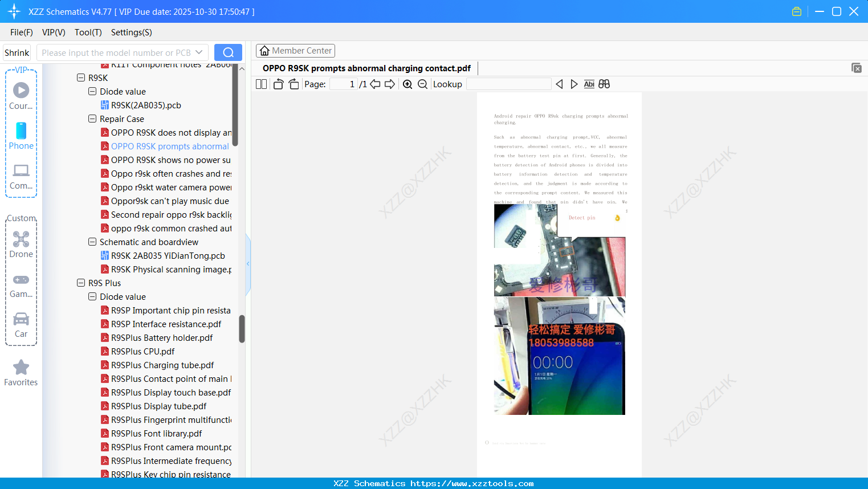Open R9SP Interface resistance.pdf
Image resolution: width=868 pixels, height=489 pixels.
coord(161,324)
